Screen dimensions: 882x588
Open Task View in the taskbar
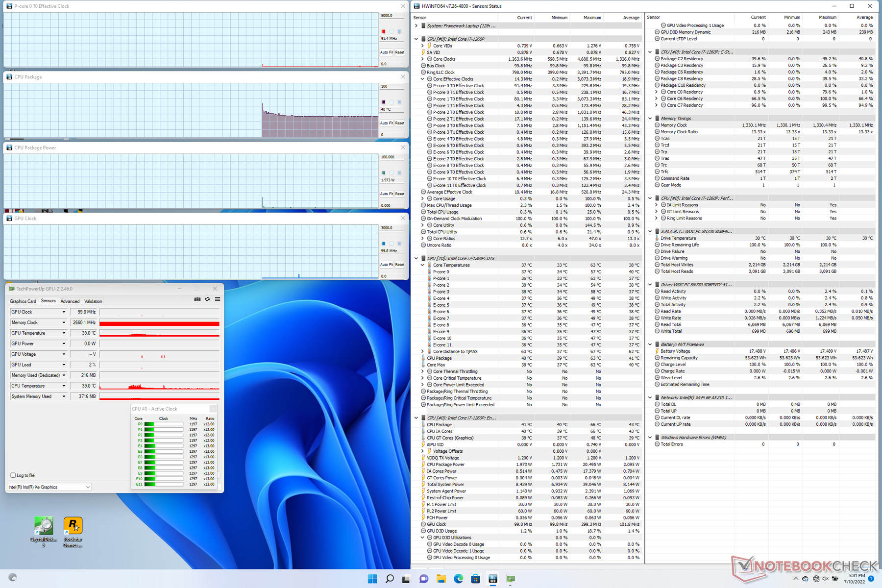click(x=406, y=579)
